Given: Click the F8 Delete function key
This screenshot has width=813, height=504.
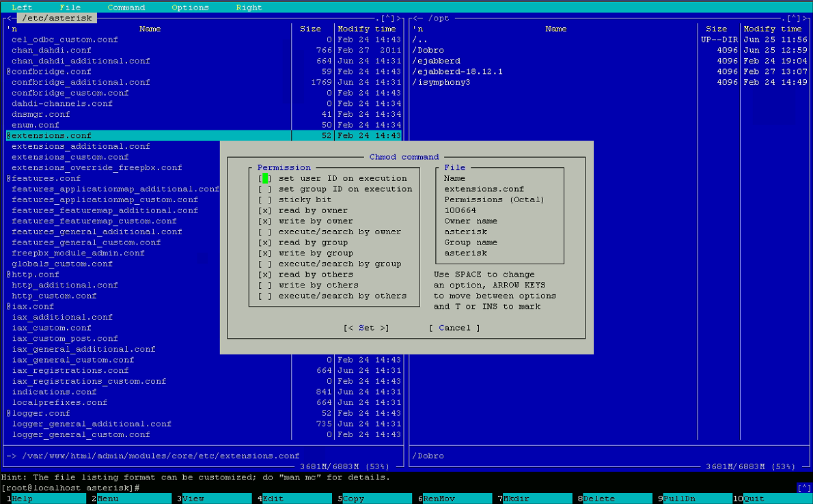Looking at the screenshot, I should click(x=599, y=499).
